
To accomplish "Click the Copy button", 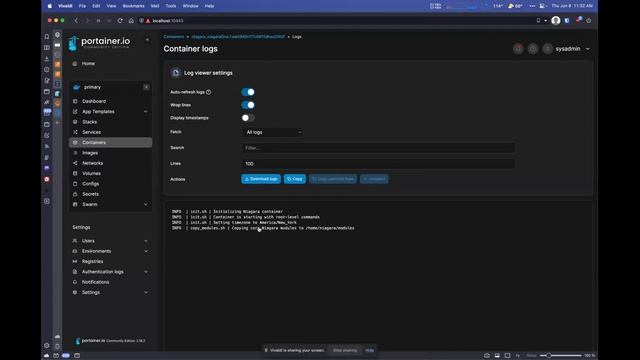I will tap(295, 179).
